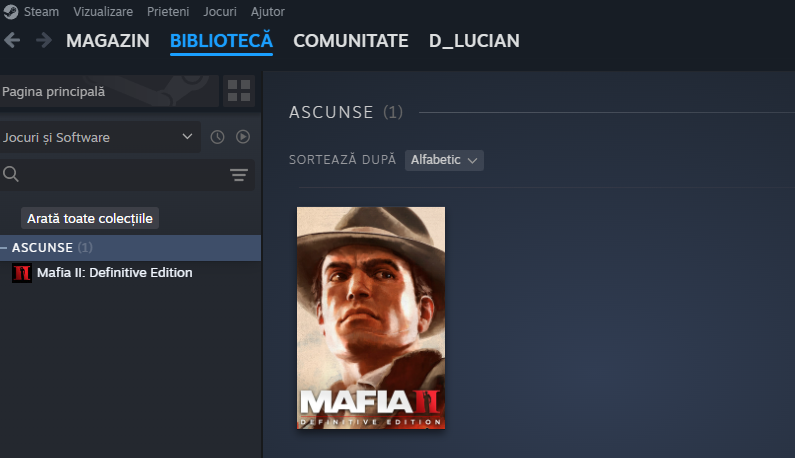Toggle the ready-to-play filter icon

click(x=242, y=137)
